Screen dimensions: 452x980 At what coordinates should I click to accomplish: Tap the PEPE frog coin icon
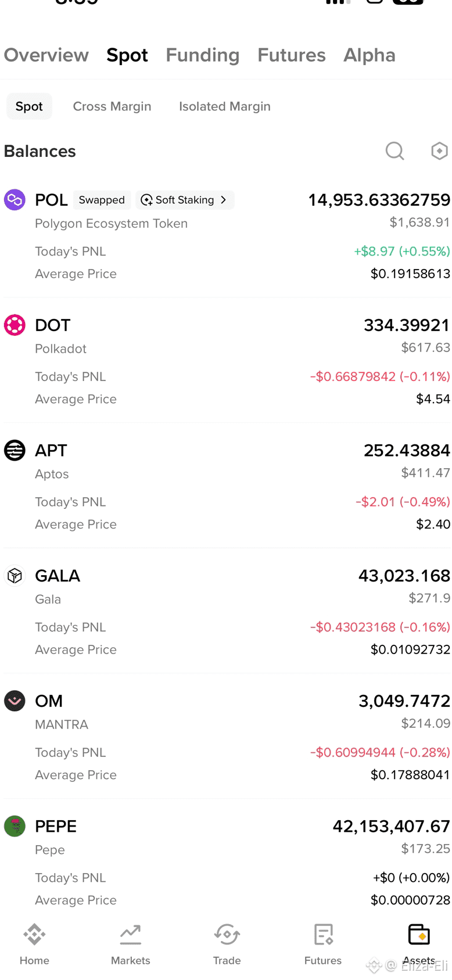point(15,826)
